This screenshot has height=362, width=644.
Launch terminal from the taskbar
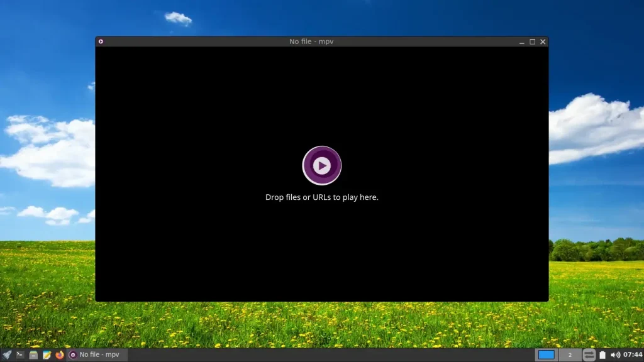(19, 354)
